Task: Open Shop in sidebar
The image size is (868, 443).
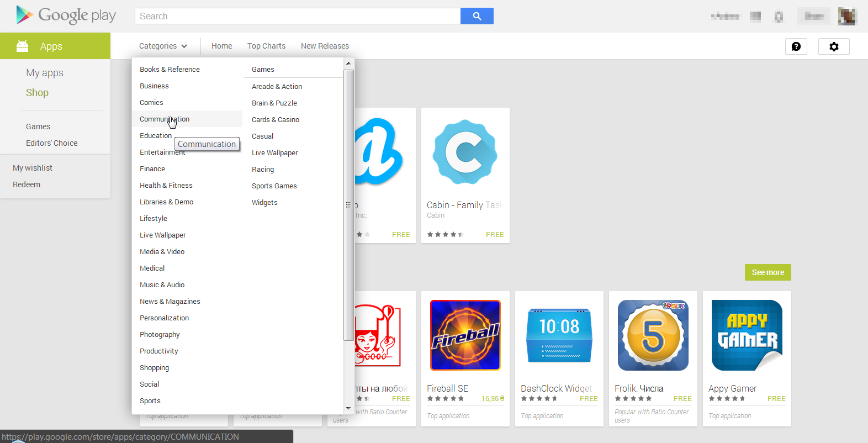Action: point(37,92)
